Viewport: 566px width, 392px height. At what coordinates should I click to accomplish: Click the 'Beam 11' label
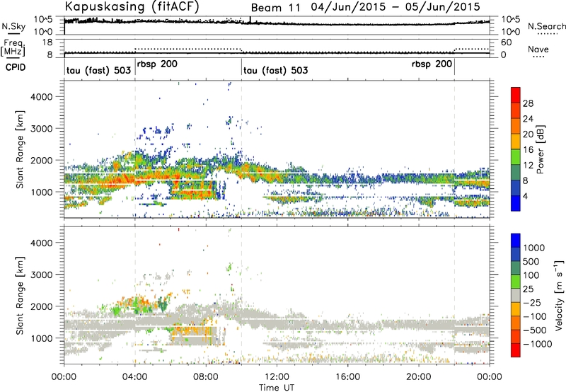click(x=275, y=8)
